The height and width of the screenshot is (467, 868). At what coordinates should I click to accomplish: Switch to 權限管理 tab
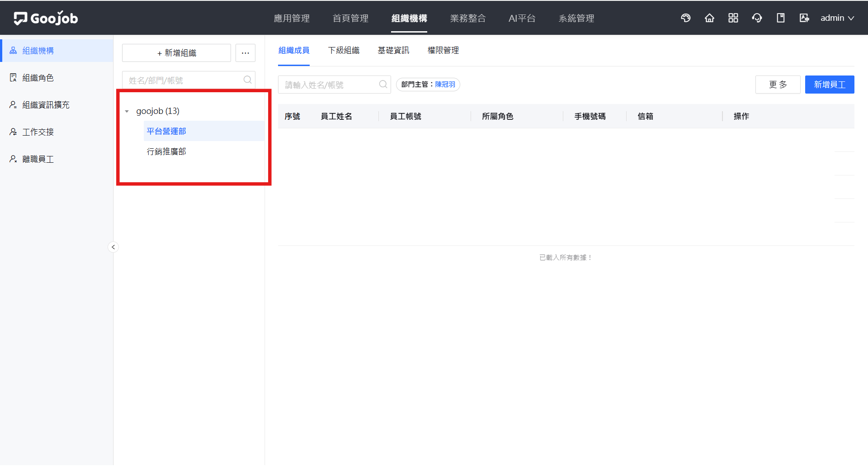tap(443, 50)
